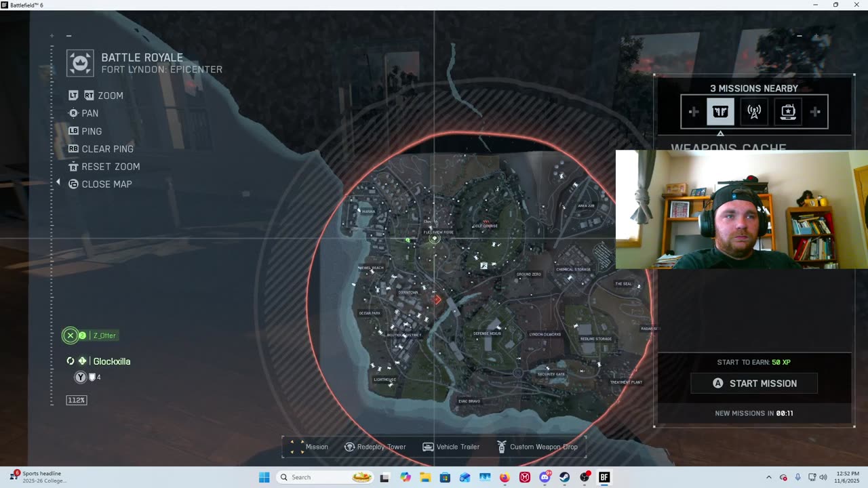Click the green squadmate marker on the map
868x488 pixels.
[408, 240]
